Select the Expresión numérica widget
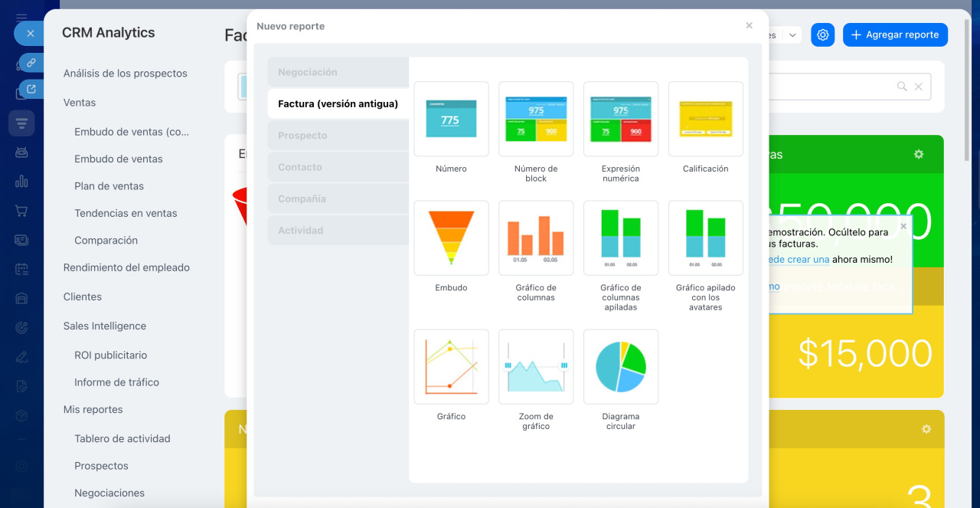 (x=620, y=119)
